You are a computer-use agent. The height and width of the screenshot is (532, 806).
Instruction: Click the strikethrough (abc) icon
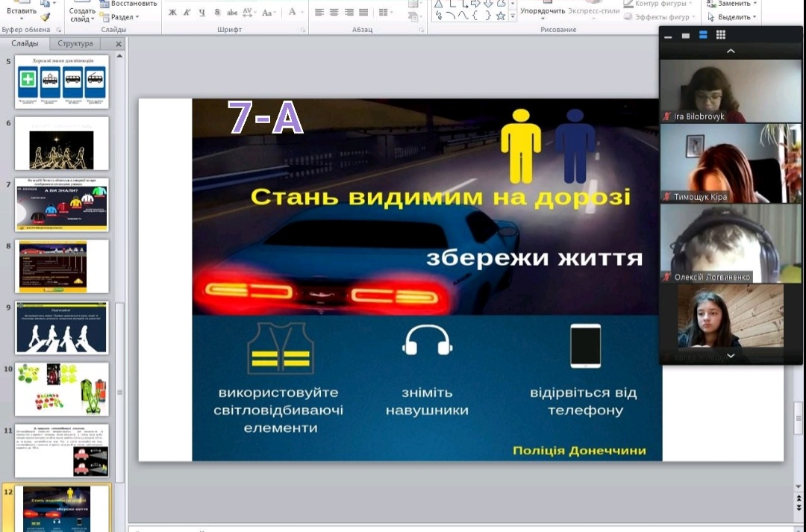tap(232, 13)
